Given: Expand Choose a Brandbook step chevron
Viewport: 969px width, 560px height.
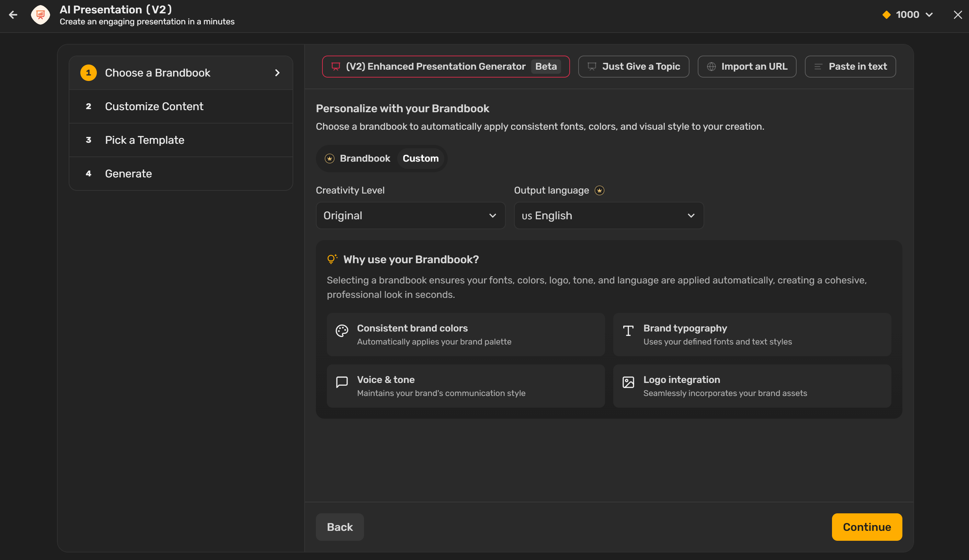Looking at the screenshot, I should tap(277, 73).
